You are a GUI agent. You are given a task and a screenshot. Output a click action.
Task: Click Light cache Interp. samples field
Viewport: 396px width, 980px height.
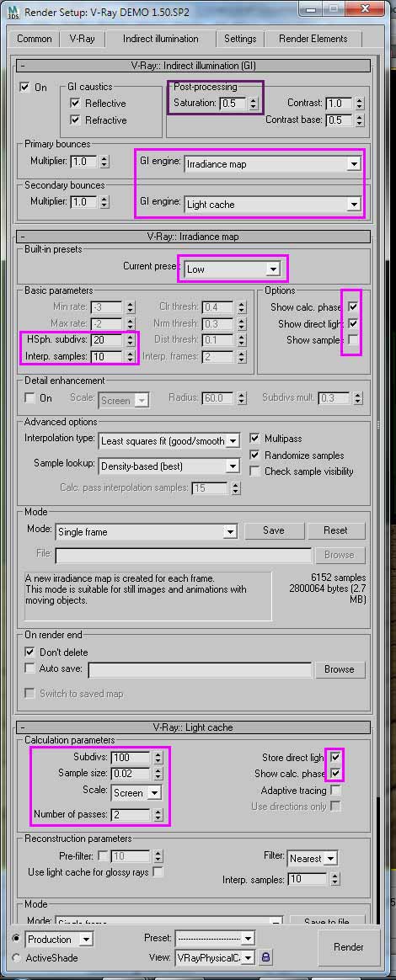click(308, 879)
